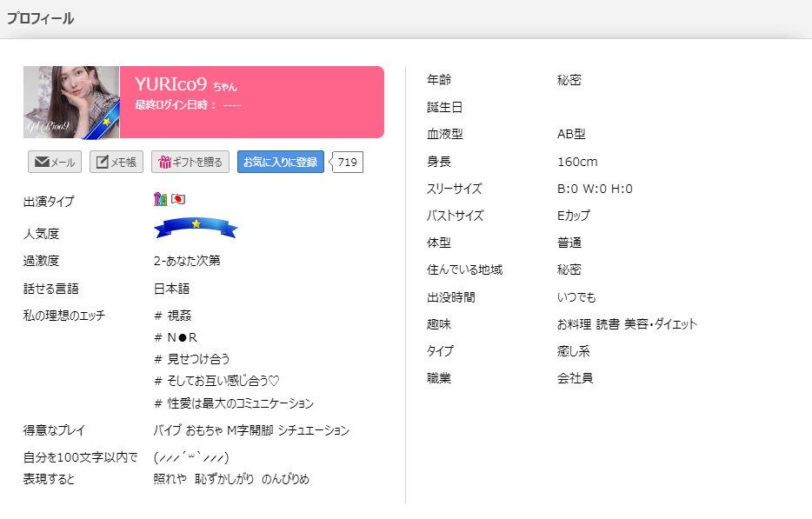812x519 pixels.
Task: Click the B:0 W:0 H:0 value
Action: [x=595, y=189]
